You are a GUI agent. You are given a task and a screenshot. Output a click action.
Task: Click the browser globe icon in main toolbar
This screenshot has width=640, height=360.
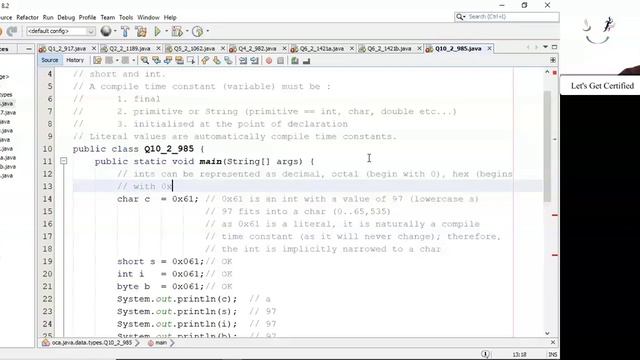[x=106, y=31]
